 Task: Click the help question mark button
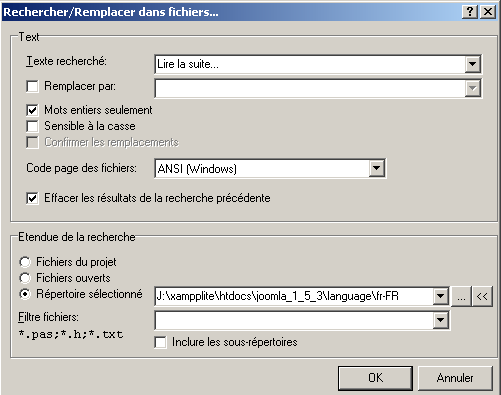pos(470,12)
